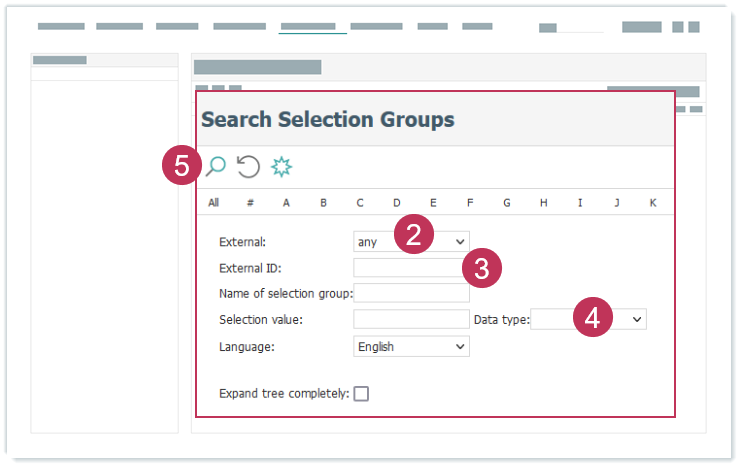This screenshot has height=468, width=741.
Task: Choose letter J in the alphabet bar
Action: [x=617, y=203]
